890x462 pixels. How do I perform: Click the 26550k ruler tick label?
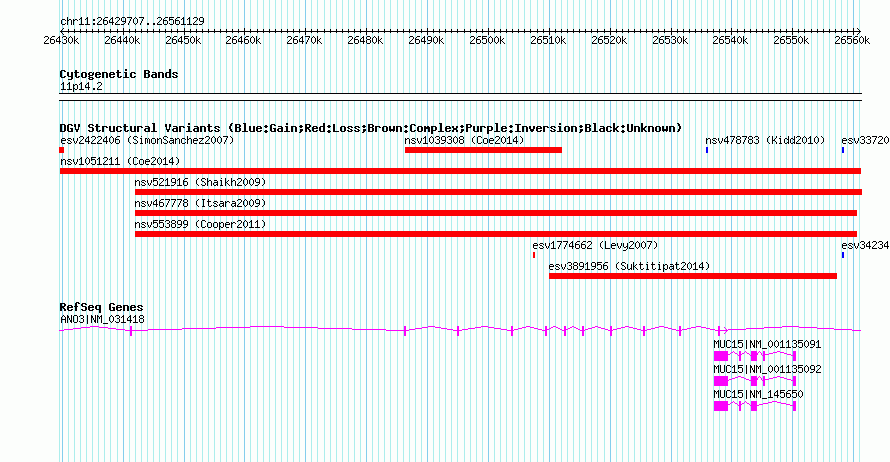tap(791, 41)
